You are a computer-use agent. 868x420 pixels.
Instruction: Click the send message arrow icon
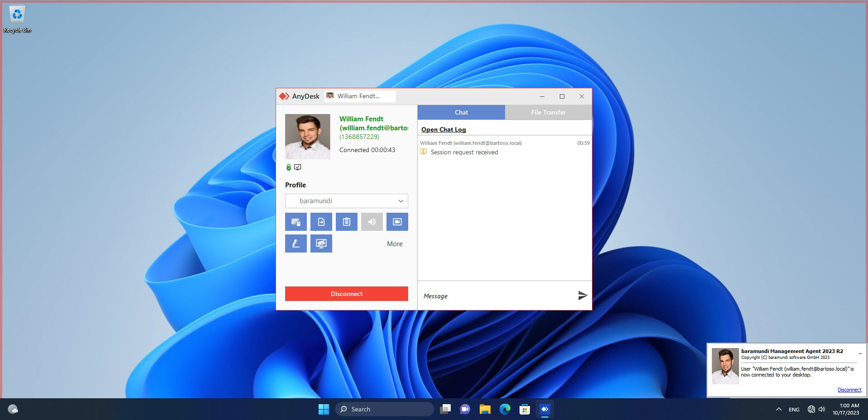pyautogui.click(x=582, y=296)
